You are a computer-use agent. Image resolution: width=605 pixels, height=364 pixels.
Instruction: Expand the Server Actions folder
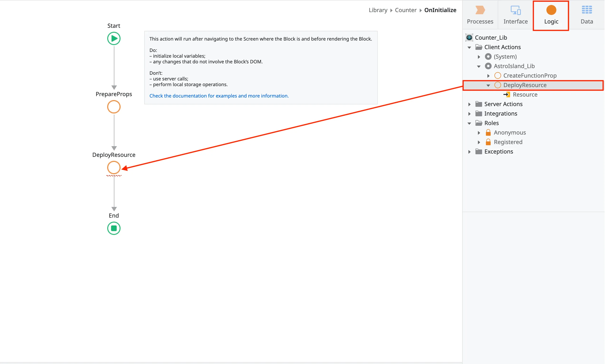[469, 104]
